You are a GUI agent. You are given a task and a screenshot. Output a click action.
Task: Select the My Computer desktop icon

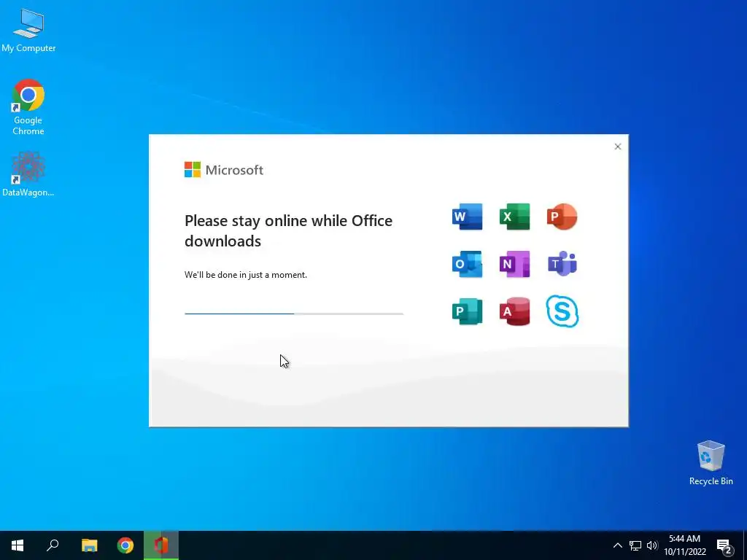[28, 30]
